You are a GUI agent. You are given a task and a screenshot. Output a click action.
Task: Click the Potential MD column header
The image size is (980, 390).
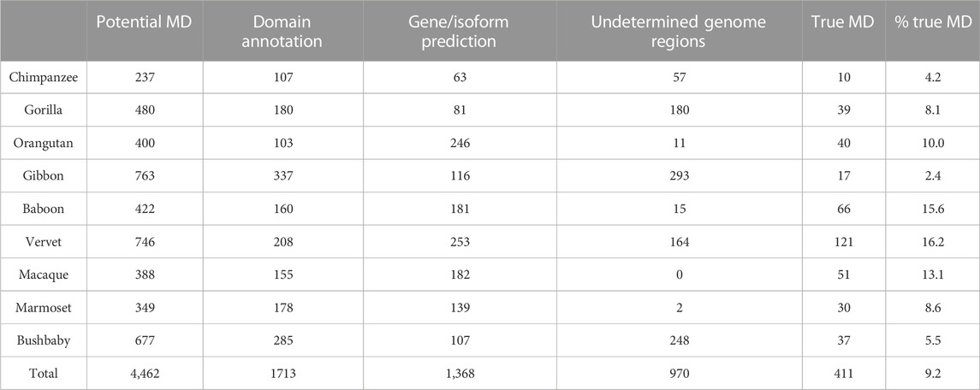(141, 23)
